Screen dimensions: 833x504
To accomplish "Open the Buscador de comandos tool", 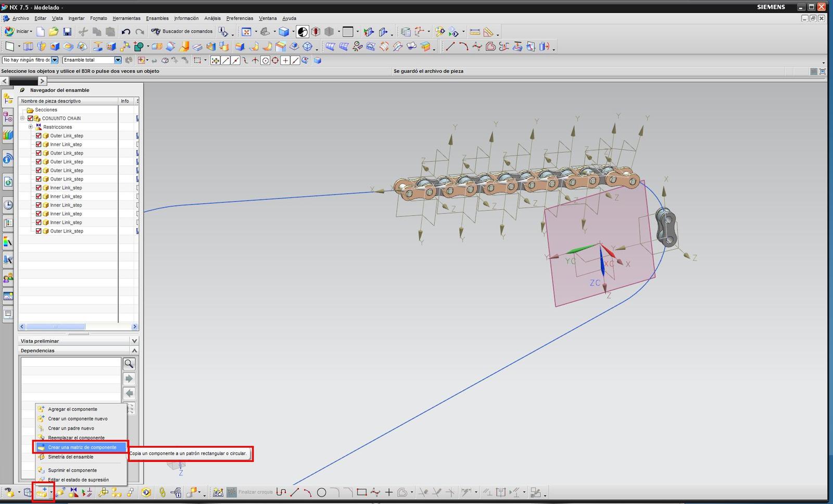I will click(x=182, y=32).
